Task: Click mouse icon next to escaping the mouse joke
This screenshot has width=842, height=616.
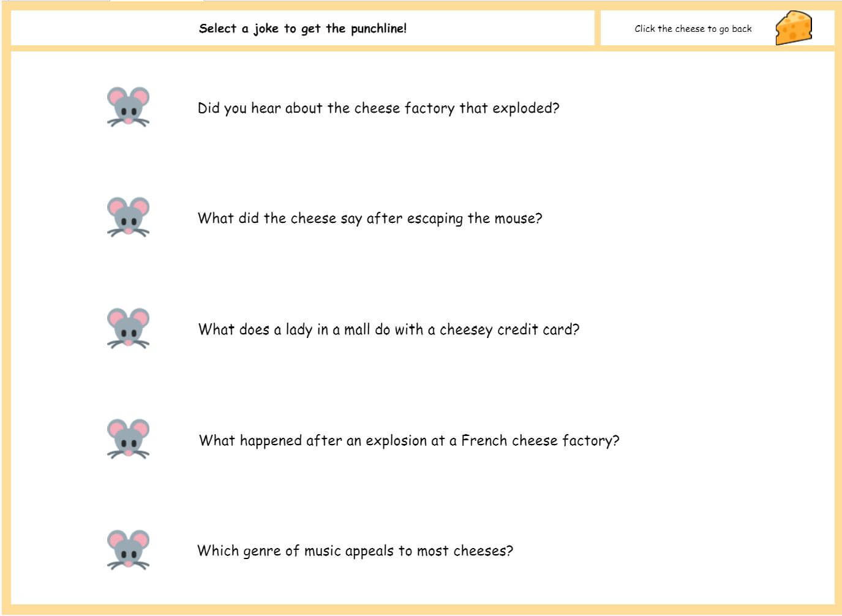Action: (x=128, y=217)
